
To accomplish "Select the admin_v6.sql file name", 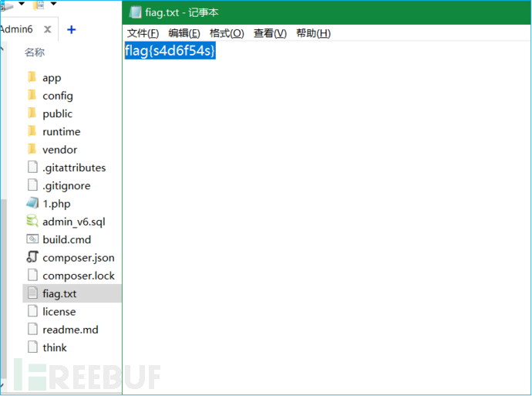I will coord(73,222).
